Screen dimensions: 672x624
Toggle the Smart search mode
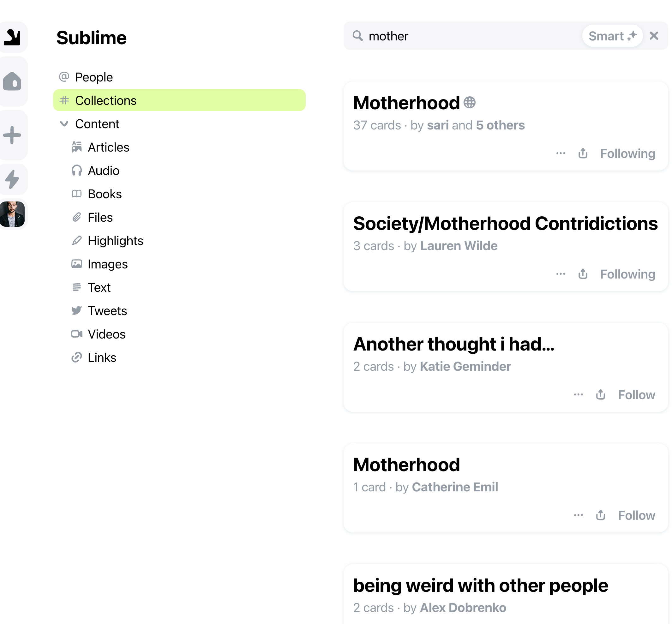pos(612,36)
